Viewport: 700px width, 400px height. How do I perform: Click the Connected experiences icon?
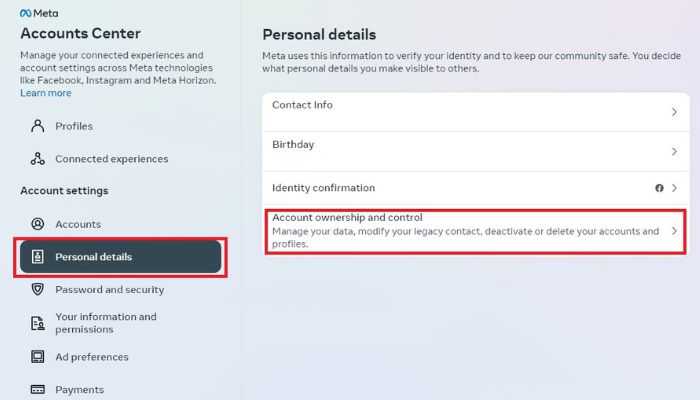38,159
